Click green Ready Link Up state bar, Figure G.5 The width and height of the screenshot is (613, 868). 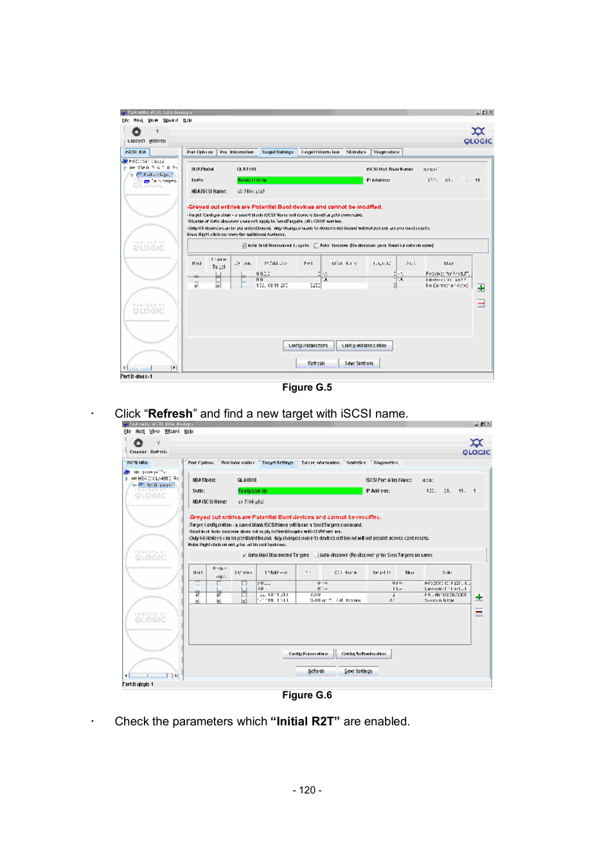click(300, 181)
